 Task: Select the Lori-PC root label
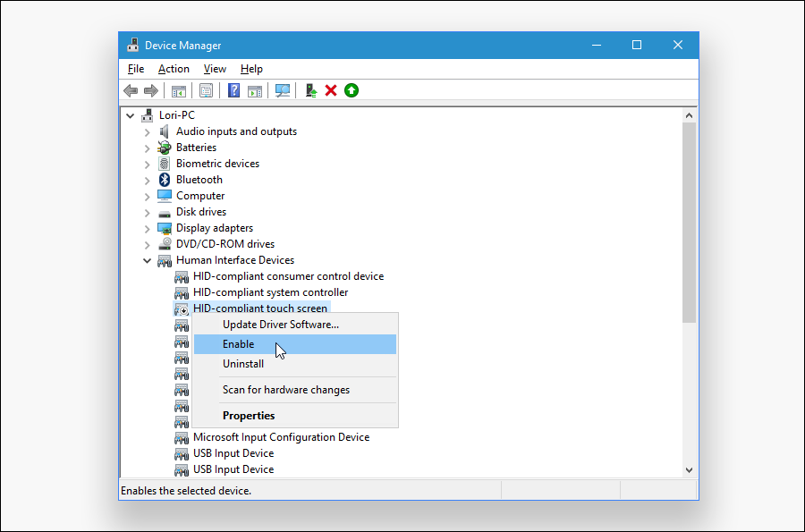(177, 115)
